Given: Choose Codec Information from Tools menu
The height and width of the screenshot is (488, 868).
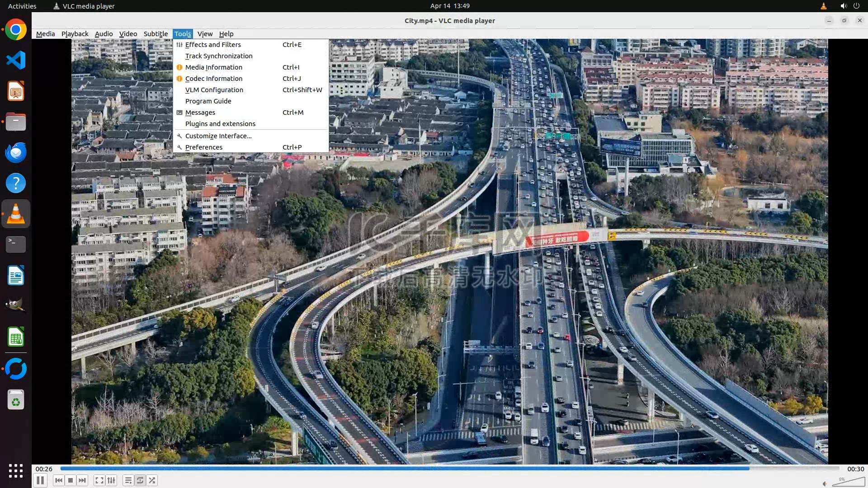Looking at the screenshot, I should tap(214, 79).
